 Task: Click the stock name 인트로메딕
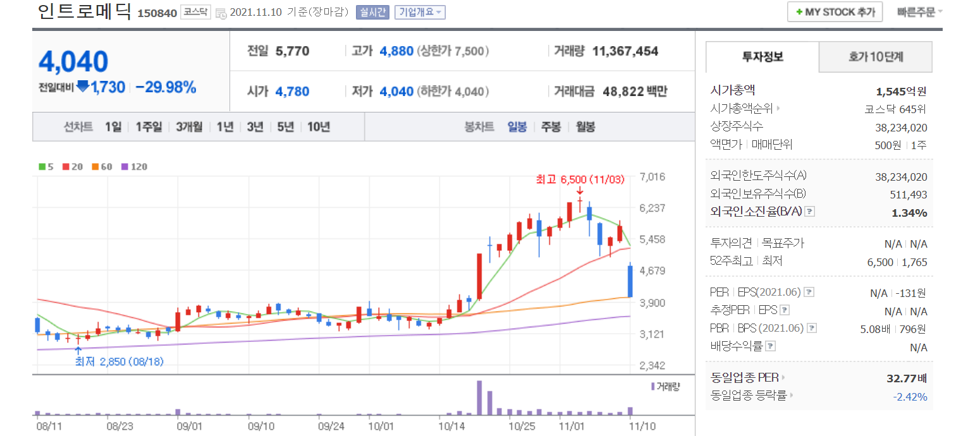pos(85,11)
